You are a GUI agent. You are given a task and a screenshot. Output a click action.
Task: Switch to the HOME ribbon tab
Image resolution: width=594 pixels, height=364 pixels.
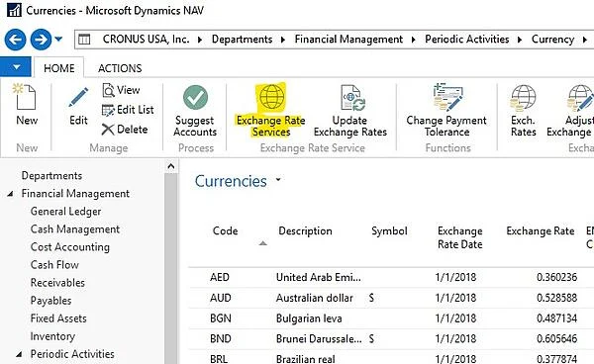tap(59, 68)
